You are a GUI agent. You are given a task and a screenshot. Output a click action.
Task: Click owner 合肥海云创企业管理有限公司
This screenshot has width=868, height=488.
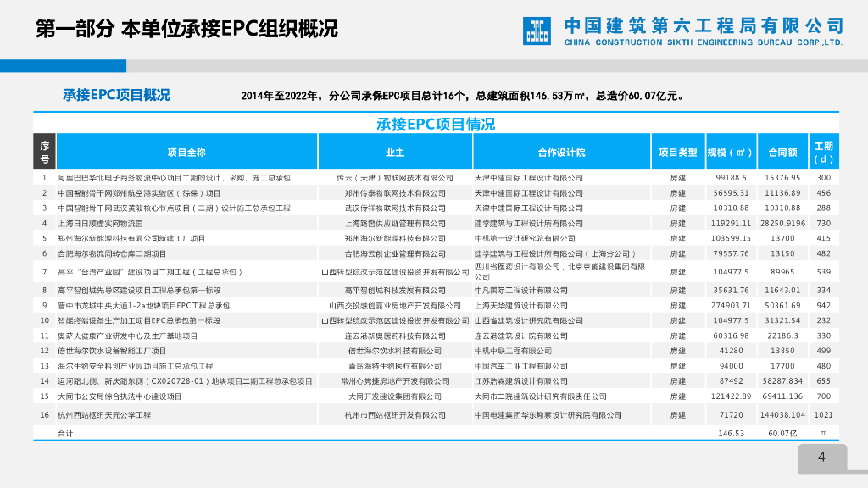(395, 254)
